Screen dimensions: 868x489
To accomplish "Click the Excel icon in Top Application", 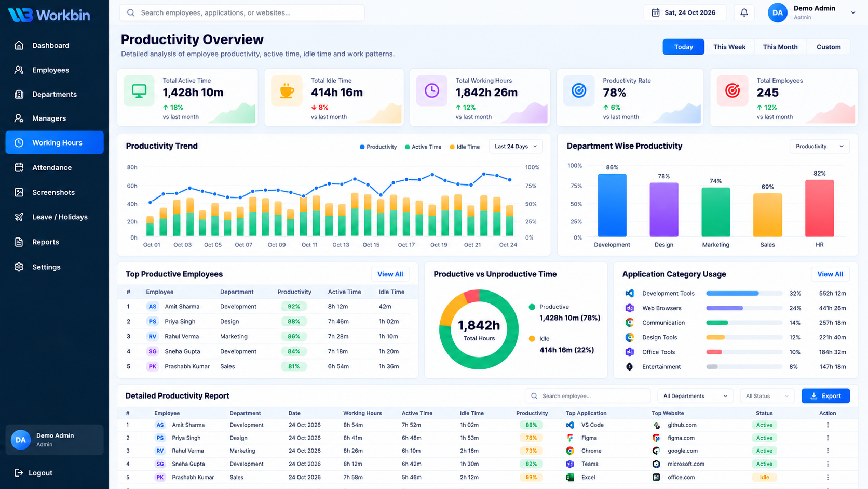I will click(570, 477).
